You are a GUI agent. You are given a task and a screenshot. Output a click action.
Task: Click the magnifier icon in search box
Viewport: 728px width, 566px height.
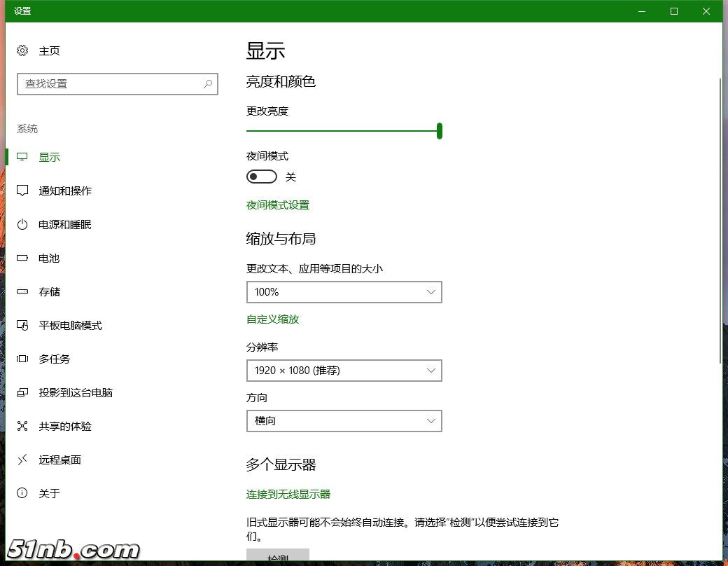[208, 84]
